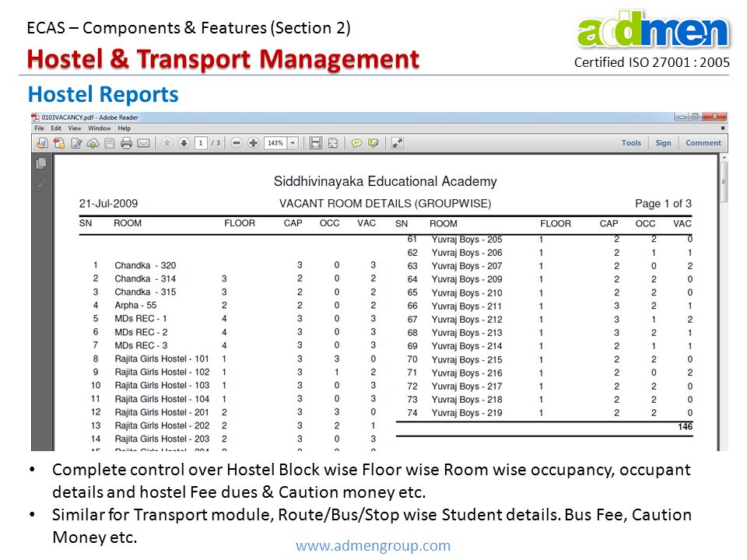
Task: Go to previous page with up arrow
Action: [x=167, y=143]
